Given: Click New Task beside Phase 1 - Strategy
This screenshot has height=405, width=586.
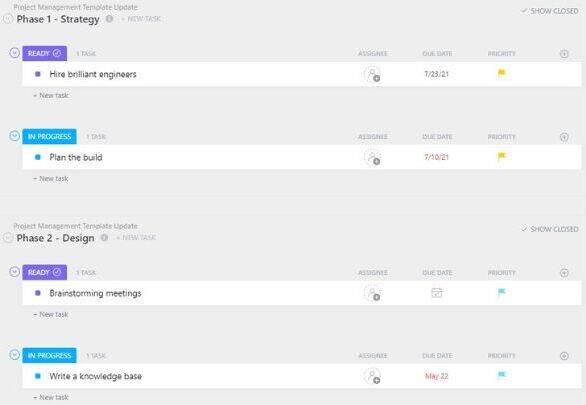Looking at the screenshot, I should pyautogui.click(x=141, y=19).
